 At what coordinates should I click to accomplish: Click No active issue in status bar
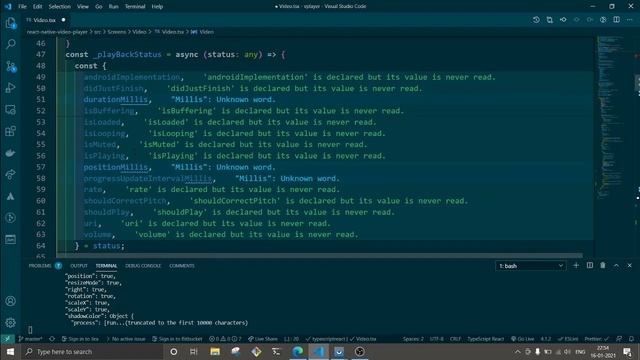coord(125,339)
